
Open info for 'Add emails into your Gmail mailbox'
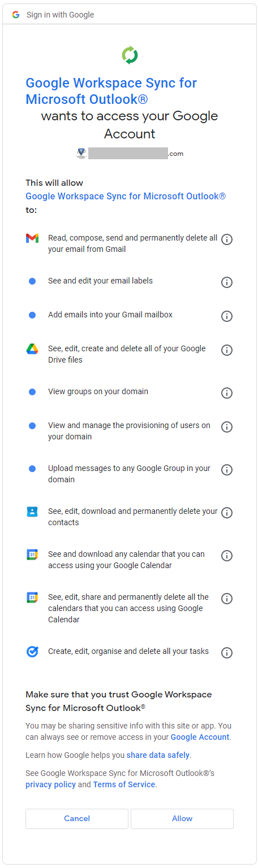[x=227, y=316]
